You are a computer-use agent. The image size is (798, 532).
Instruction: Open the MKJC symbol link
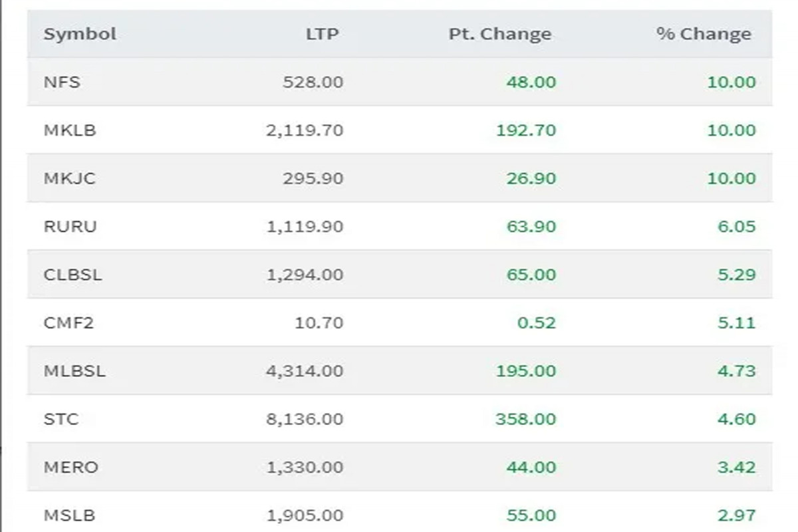pyautogui.click(x=69, y=178)
